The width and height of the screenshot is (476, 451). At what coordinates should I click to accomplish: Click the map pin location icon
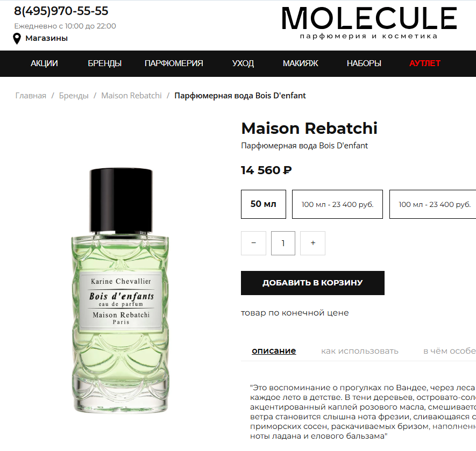click(x=17, y=39)
